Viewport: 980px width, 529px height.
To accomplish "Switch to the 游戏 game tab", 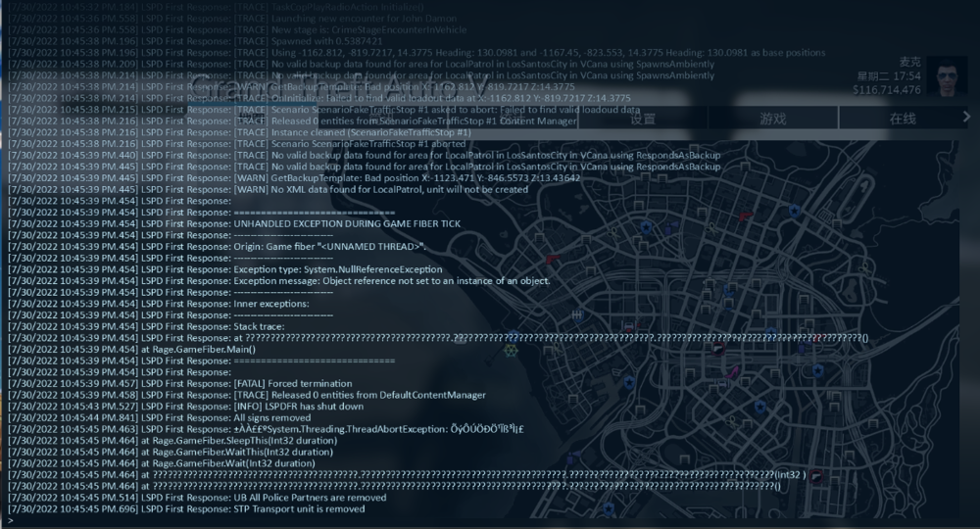I will pos(773,119).
